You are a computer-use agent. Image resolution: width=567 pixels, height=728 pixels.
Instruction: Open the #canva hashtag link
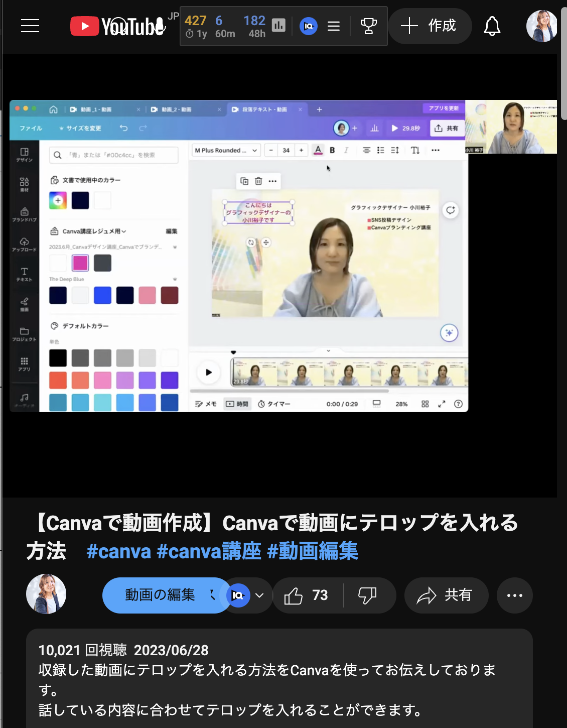pos(119,551)
